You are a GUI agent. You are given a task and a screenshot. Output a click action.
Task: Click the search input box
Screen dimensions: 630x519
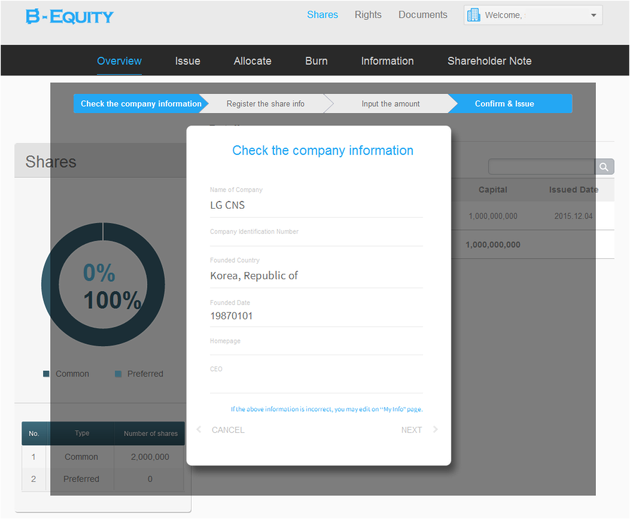click(541, 167)
